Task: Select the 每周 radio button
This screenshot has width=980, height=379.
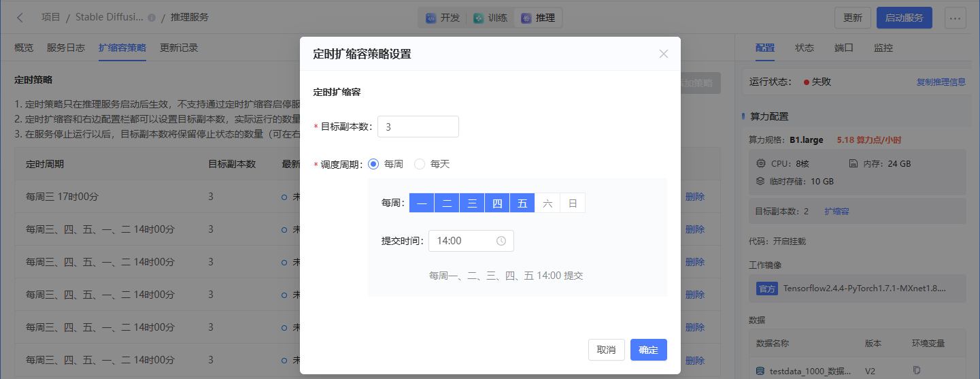Action: (373, 164)
